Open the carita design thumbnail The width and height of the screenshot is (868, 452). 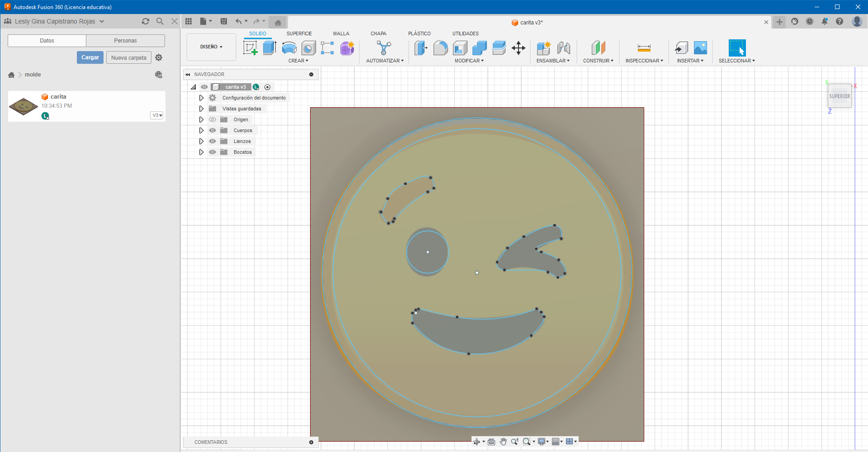tap(24, 106)
